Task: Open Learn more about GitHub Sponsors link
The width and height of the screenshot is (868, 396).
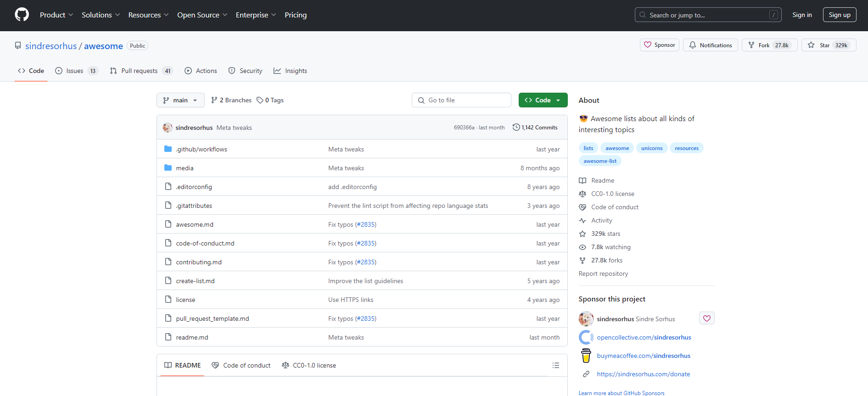Action: tap(622, 393)
